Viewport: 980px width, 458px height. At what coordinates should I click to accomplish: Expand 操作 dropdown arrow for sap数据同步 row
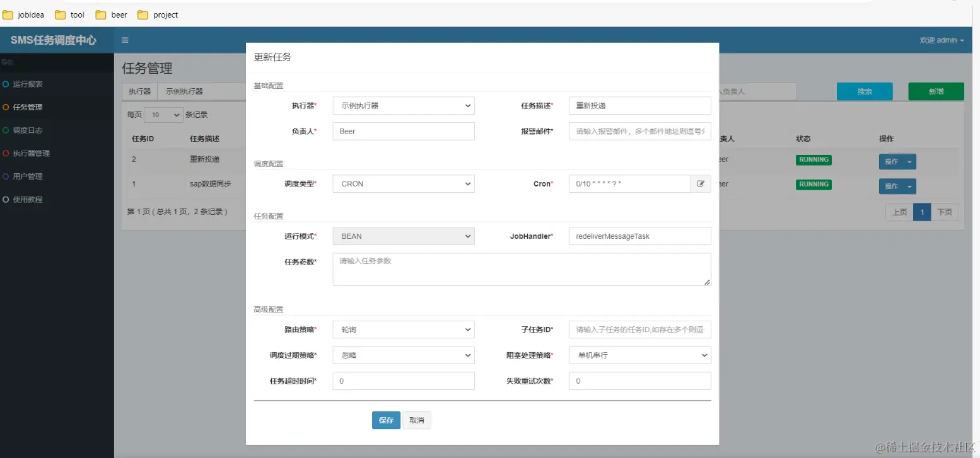909,186
